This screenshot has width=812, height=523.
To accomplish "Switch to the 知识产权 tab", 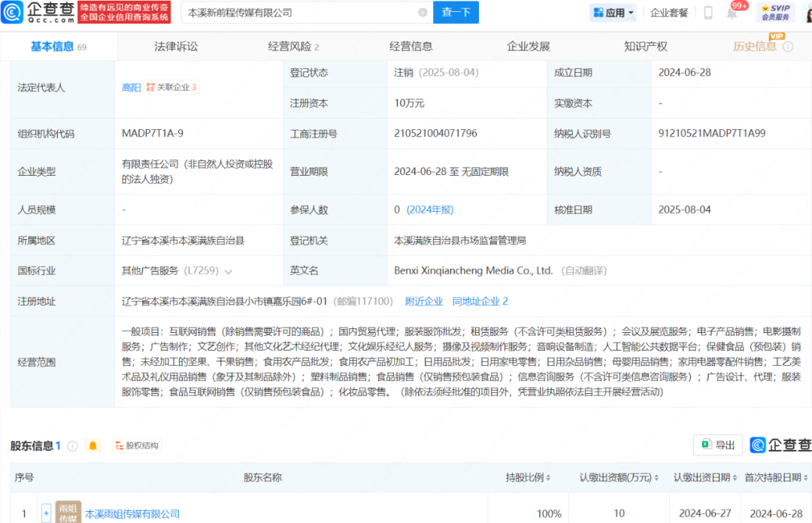I will (x=645, y=47).
